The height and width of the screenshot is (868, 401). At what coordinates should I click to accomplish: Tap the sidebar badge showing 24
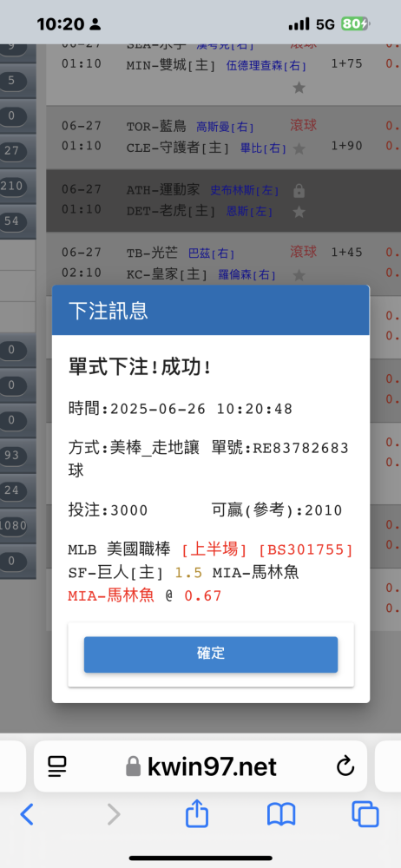pos(11,490)
